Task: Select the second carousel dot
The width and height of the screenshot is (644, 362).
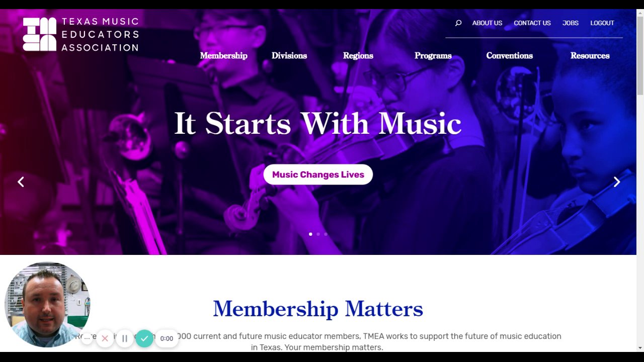Action: [x=318, y=234]
